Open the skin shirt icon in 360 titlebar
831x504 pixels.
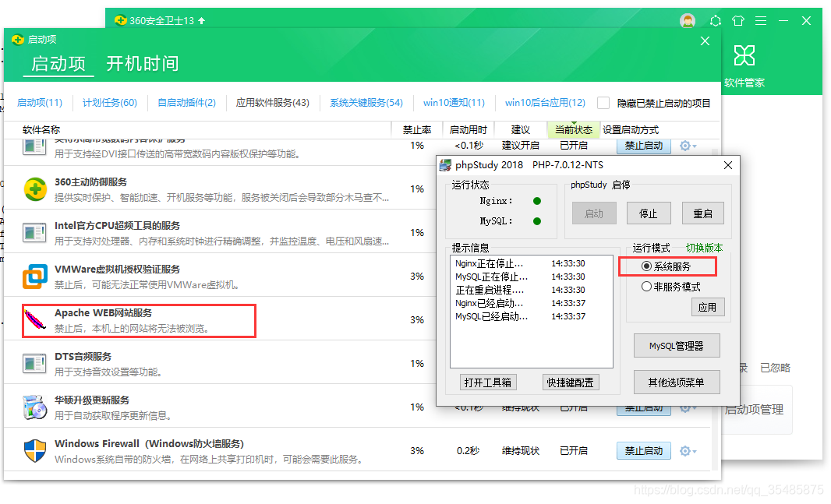pos(737,21)
